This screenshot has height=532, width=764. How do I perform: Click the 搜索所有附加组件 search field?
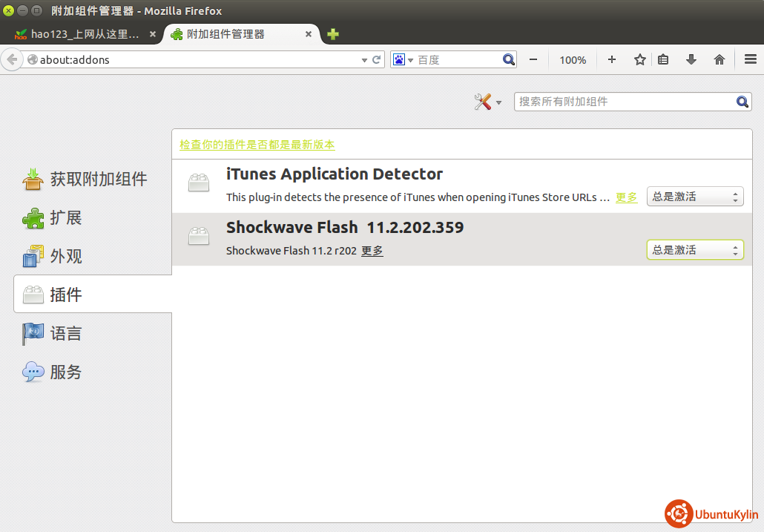click(625, 102)
